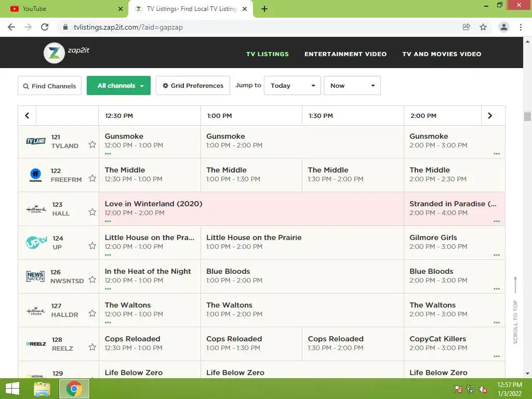Close the YouTube tab
Screen dimensions: 532x399
click(x=121, y=9)
